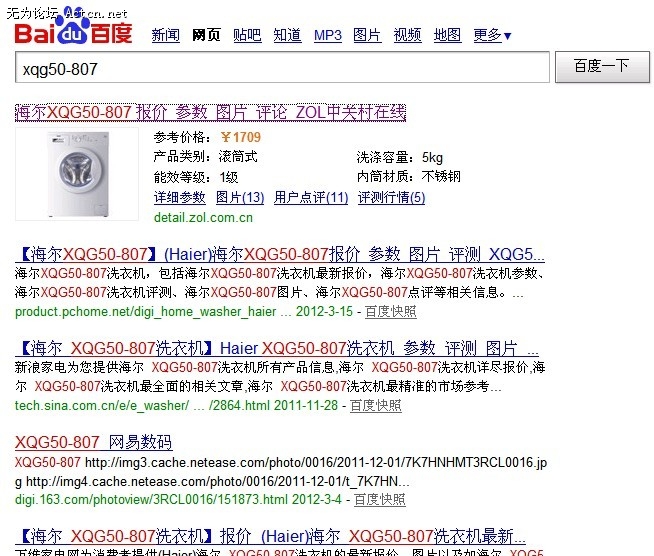Open the 新闻 news tab
654x556 pixels.
(165, 36)
